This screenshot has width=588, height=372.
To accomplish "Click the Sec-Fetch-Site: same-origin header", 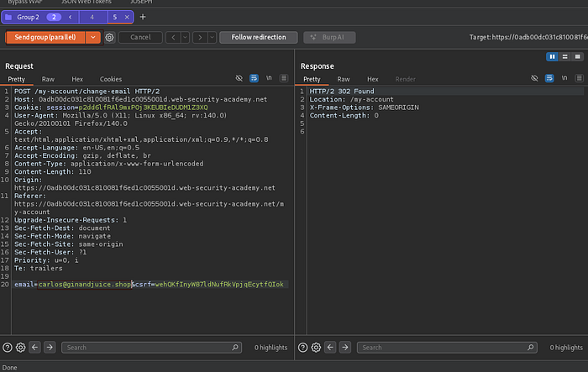I will click(69, 244).
